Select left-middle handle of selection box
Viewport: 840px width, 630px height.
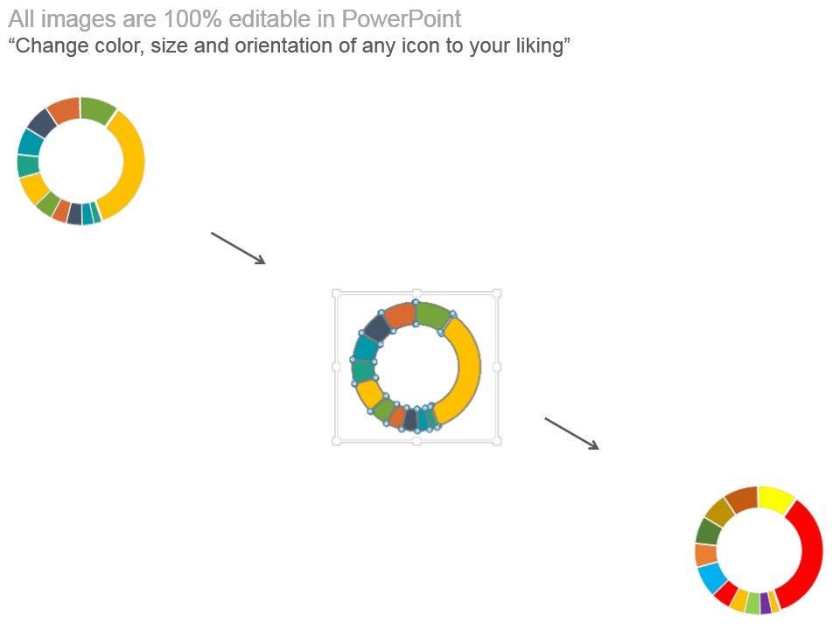tap(337, 367)
